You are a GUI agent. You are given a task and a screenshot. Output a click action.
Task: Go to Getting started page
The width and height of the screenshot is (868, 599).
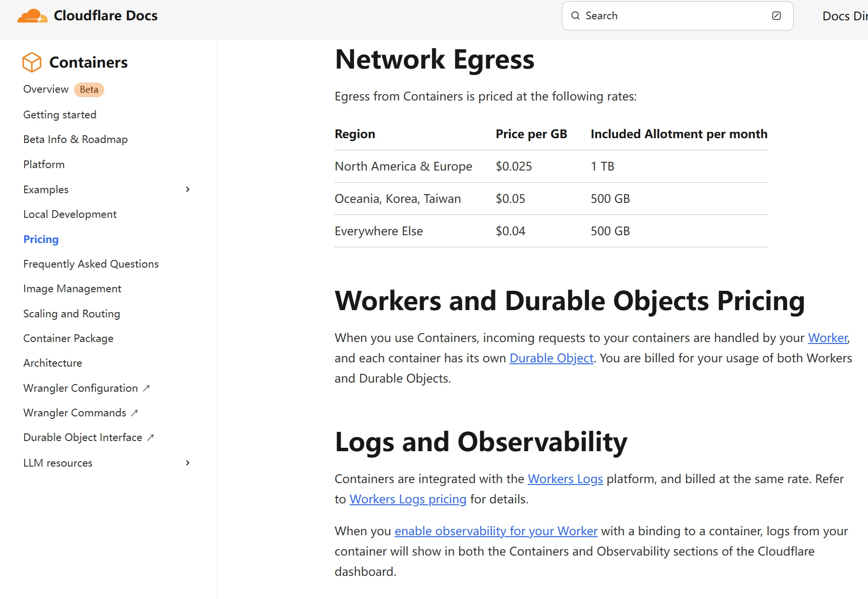(x=60, y=114)
